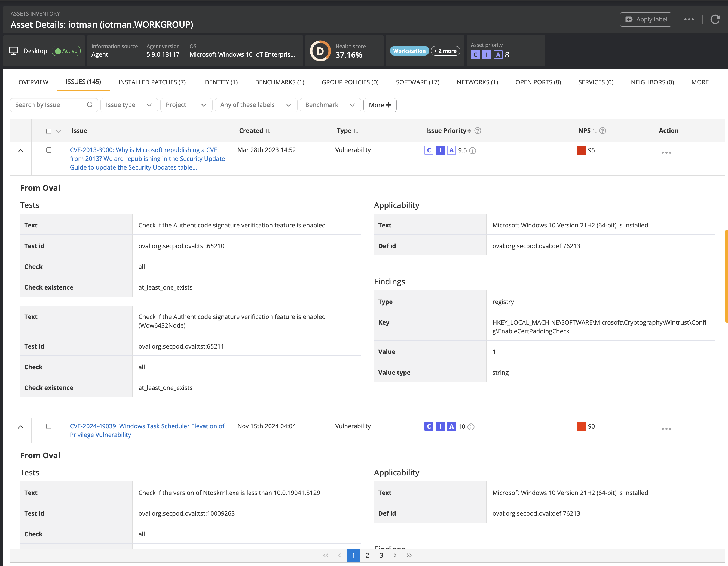Click info icon beside 9.5 priority score
Image resolution: width=728 pixels, height=566 pixels.
[472, 150]
